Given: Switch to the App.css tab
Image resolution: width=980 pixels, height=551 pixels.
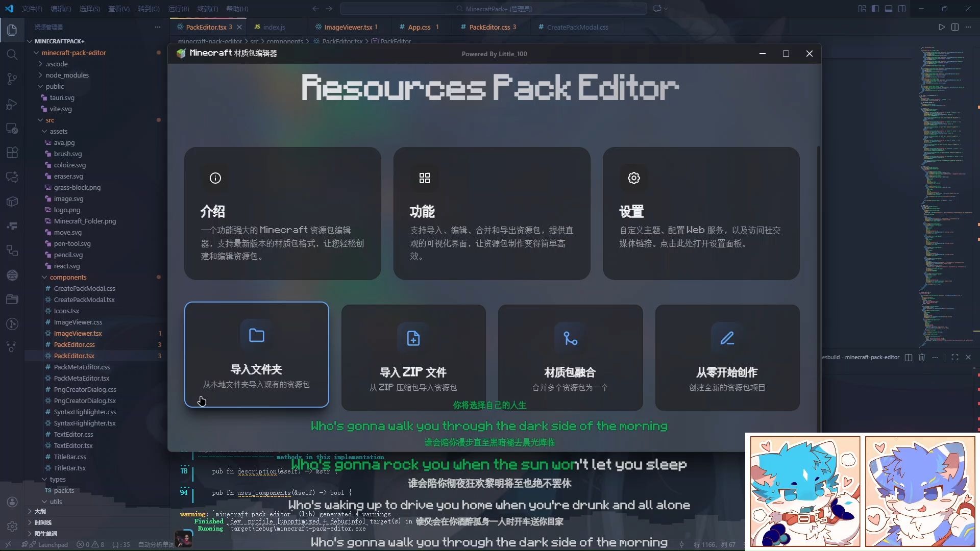Looking at the screenshot, I should click(420, 27).
